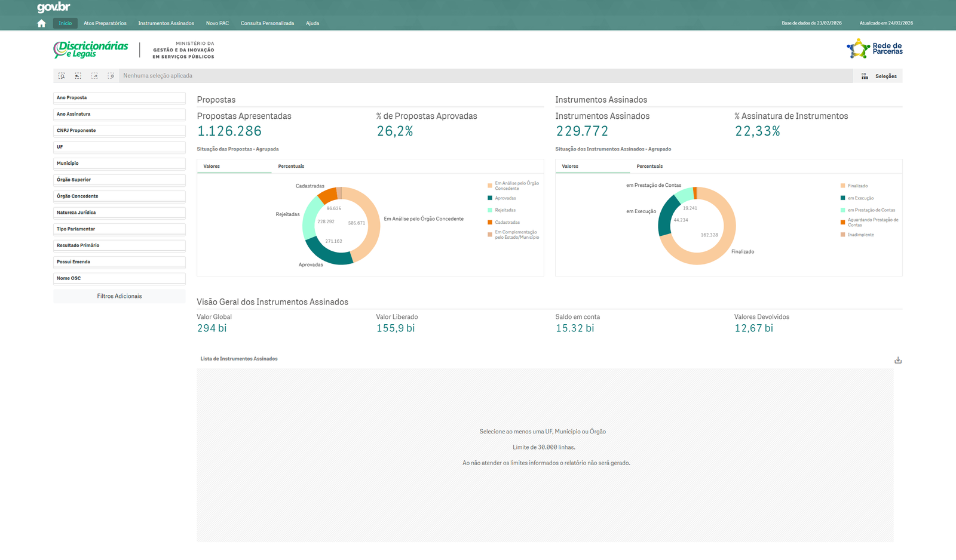Click the step forward selection icon

tap(94, 76)
